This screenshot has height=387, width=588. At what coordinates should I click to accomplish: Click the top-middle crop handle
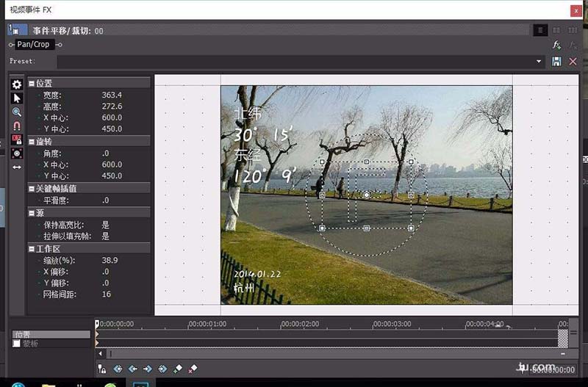click(x=366, y=162)
